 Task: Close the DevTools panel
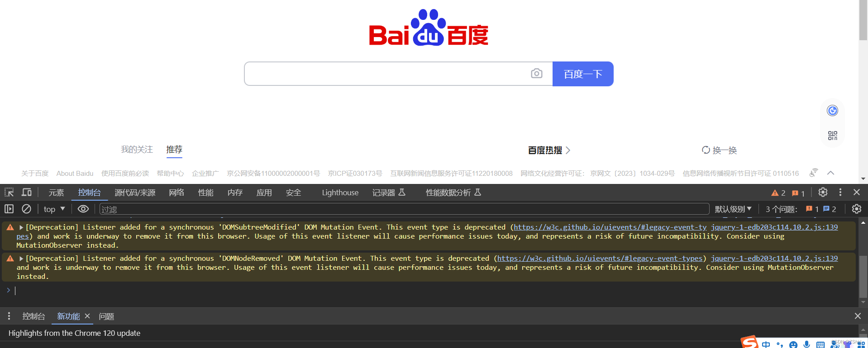(x=857, y=192)
